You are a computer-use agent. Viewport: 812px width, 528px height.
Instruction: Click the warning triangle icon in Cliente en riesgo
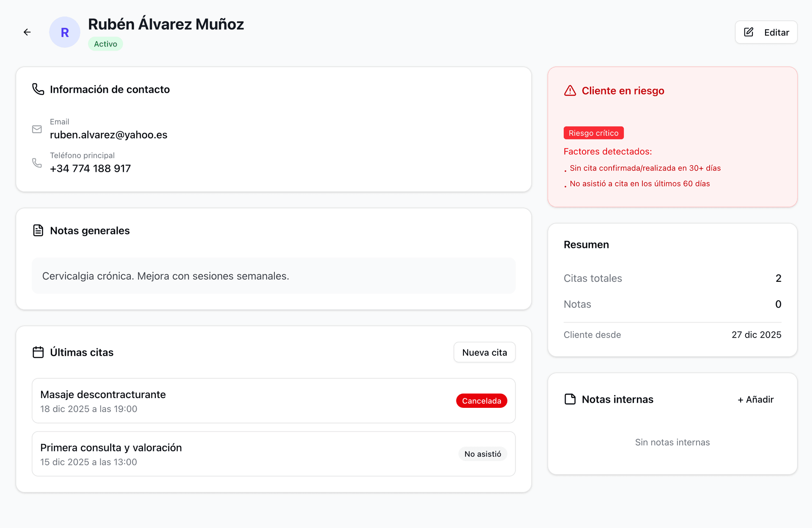coord(570,91)
